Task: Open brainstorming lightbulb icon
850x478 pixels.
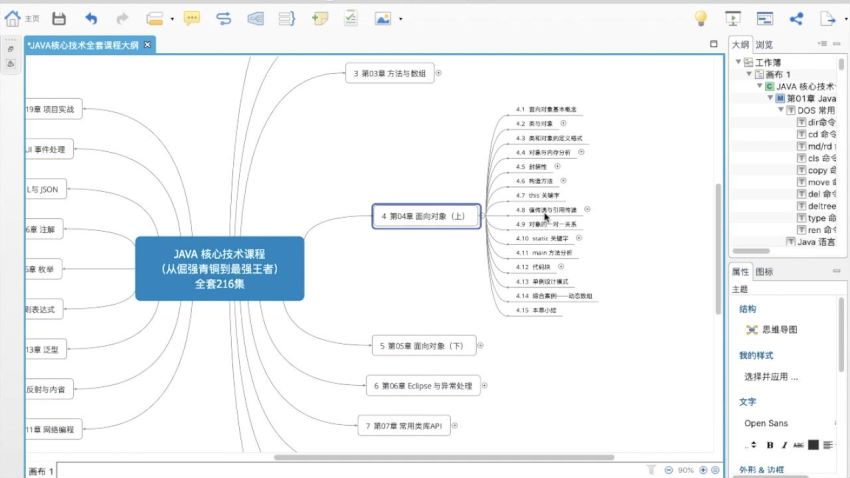Action: 701,18
